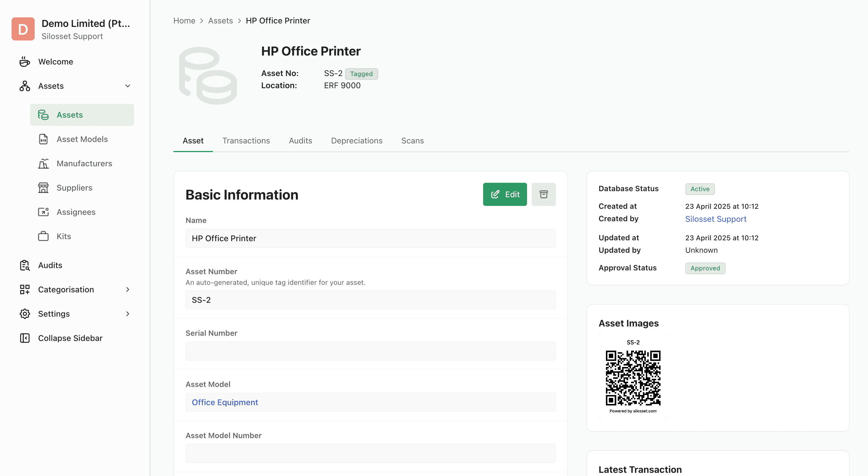Click the Demo Limited organization avatar
The width and height of the screenshot is (868, 476).
click(23, 29)
